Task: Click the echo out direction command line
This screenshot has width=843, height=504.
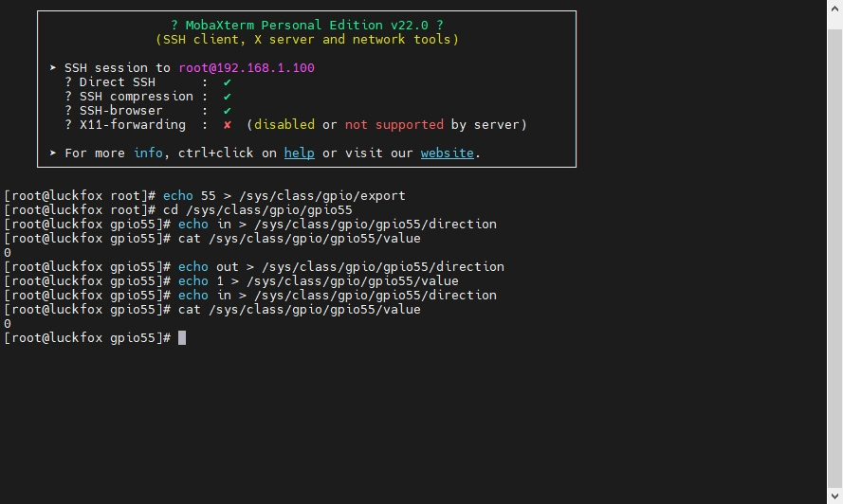Action: [254, 267]
